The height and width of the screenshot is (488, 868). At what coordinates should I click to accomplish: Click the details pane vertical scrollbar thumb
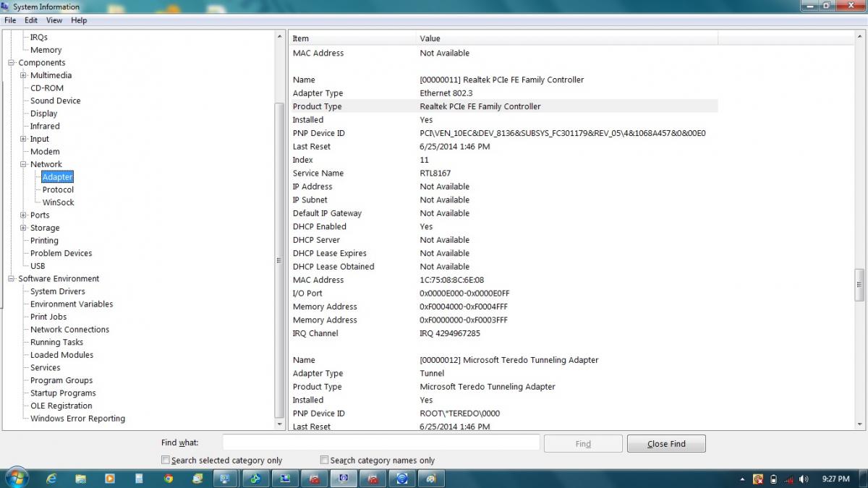859,285
